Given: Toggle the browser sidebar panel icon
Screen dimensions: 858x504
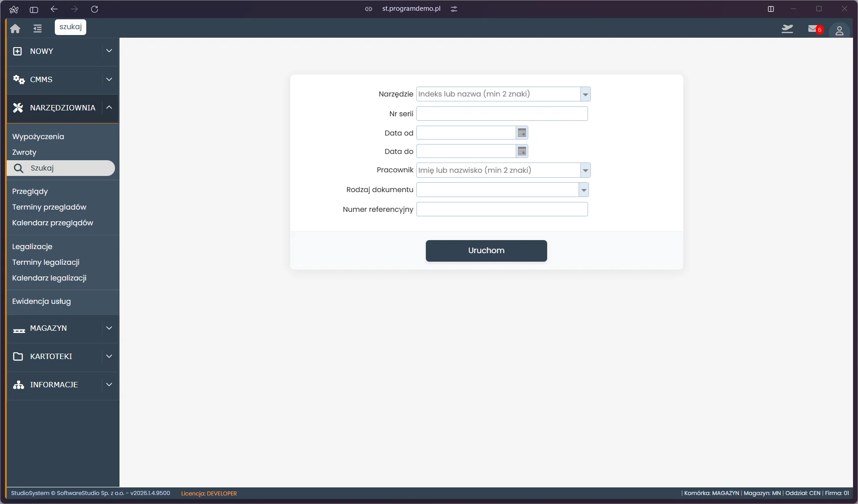Looking at the screenshot, I should pyautogui.click(x=34, y=9).
